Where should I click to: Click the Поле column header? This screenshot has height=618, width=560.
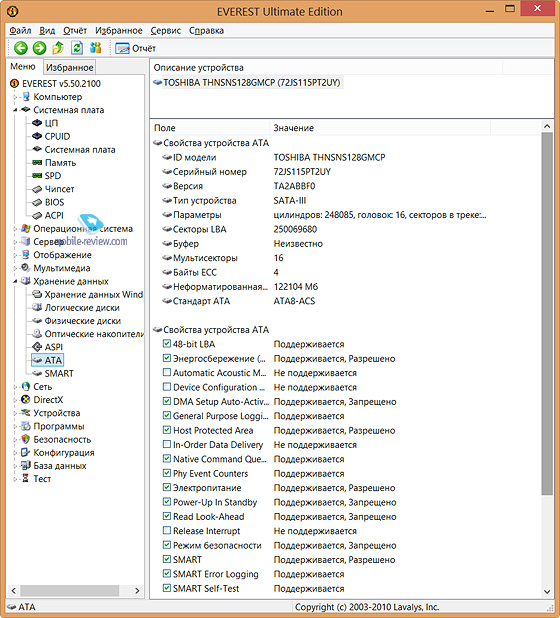coord(210,128)
